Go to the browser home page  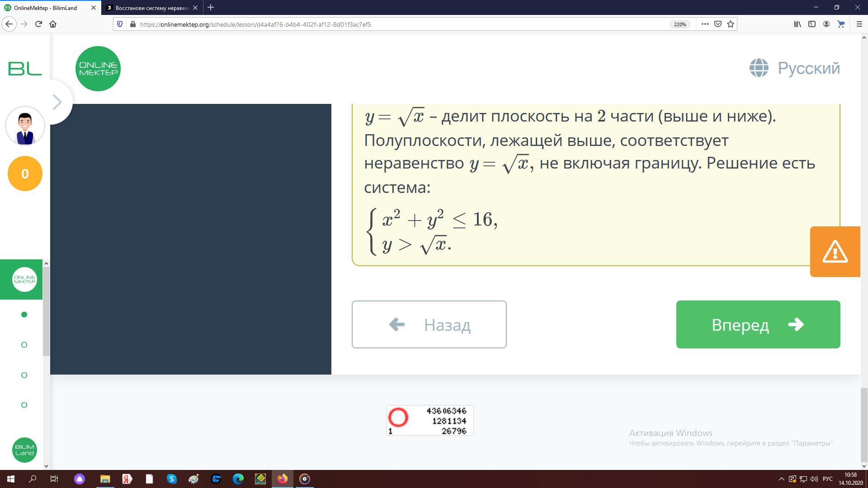pyautogui.click(x=53, y=24)
